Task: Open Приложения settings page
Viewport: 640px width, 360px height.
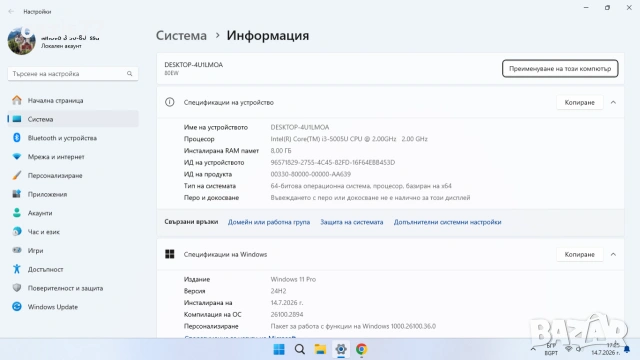Action: (x=47, y=194)
